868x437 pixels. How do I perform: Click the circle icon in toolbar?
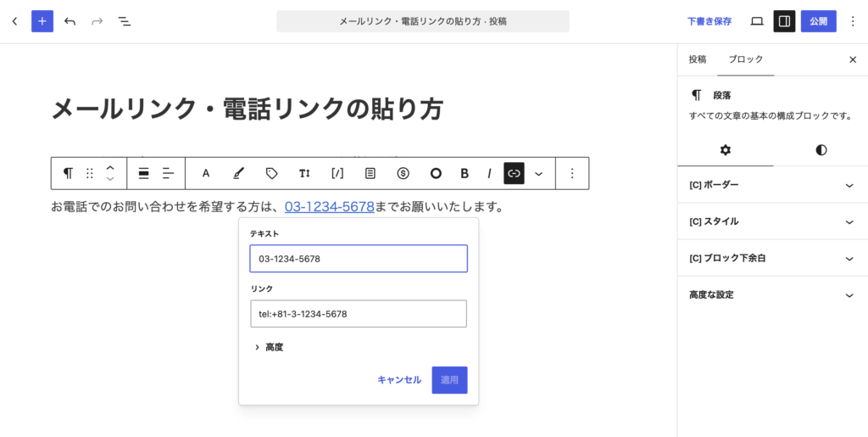coord(436,173)
